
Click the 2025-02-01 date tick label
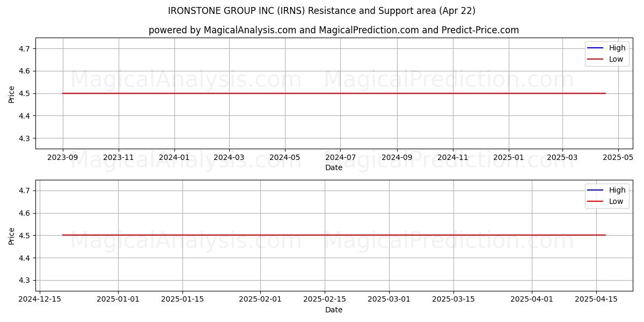pyautogui.click(x=261, y=300)
